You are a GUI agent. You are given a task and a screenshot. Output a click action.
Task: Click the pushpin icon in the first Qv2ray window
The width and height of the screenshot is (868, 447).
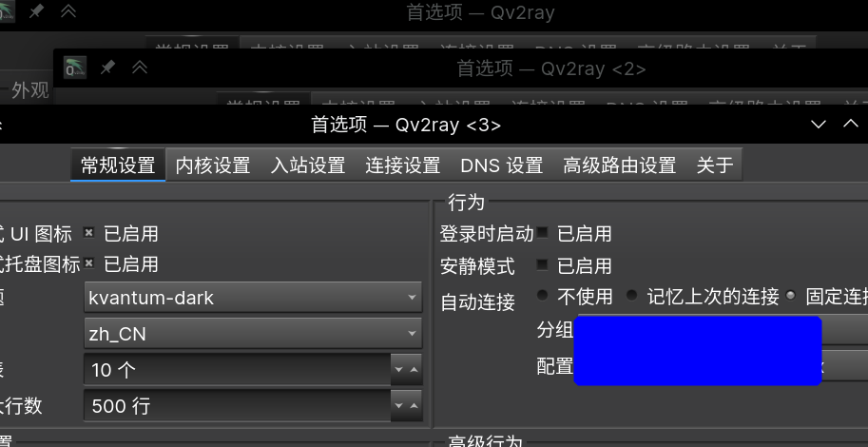point(36,11)
